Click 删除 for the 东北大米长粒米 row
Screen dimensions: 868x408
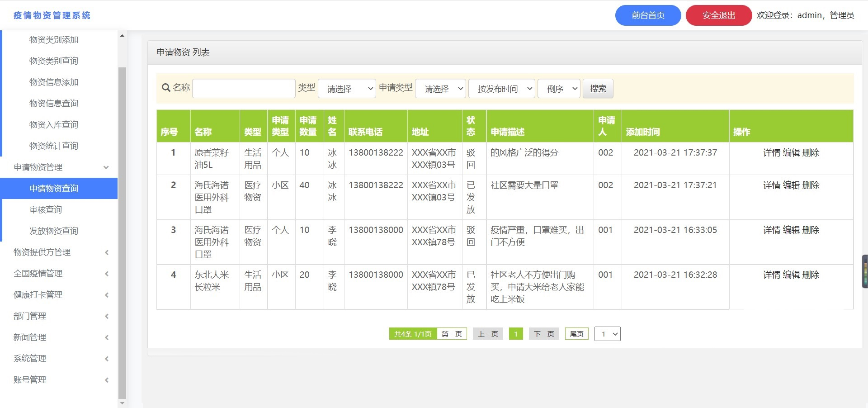(811, 275)
